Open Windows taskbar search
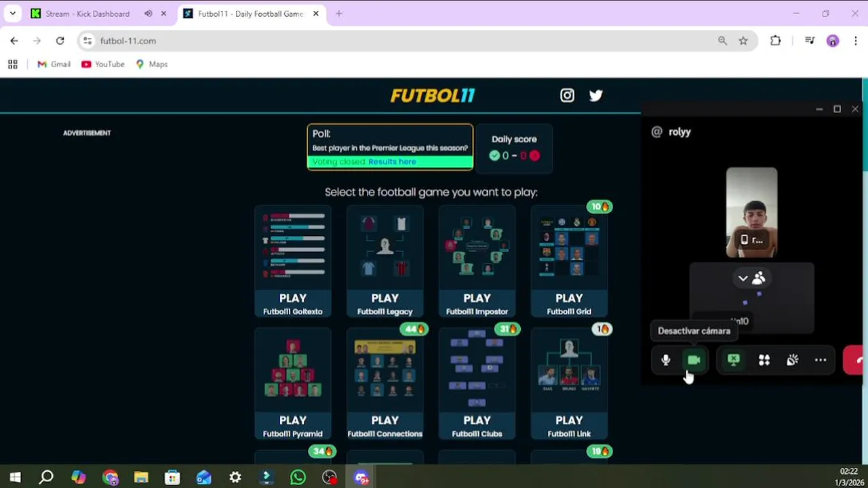The image size is (868, 488). [x=46, y=478]
